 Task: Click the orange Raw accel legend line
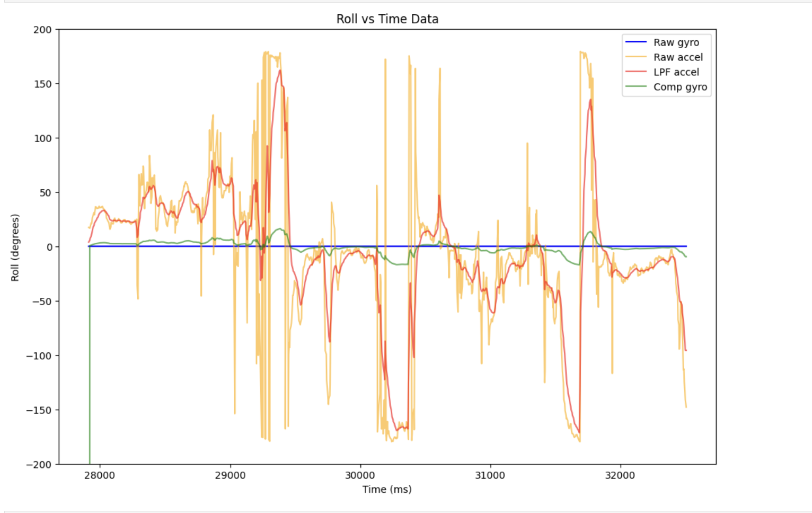(636, 57)
